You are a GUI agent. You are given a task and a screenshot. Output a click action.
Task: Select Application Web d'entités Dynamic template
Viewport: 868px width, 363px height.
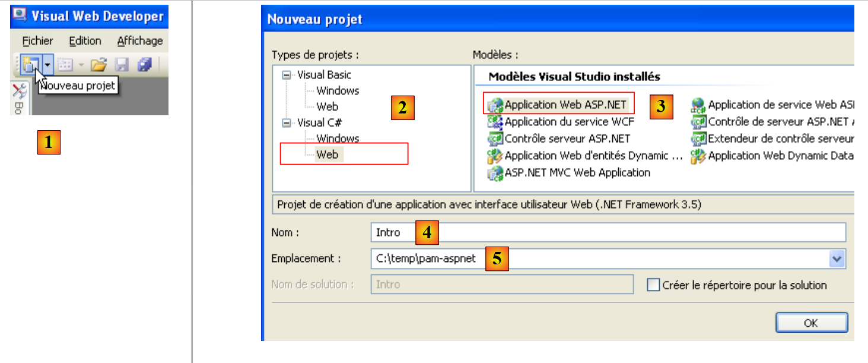click(593, 156)
